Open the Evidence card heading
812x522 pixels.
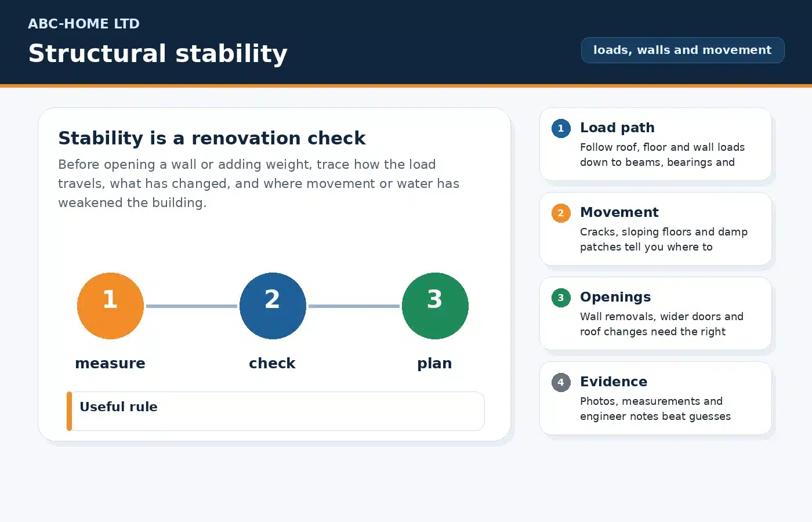click(x=614, y=382)
